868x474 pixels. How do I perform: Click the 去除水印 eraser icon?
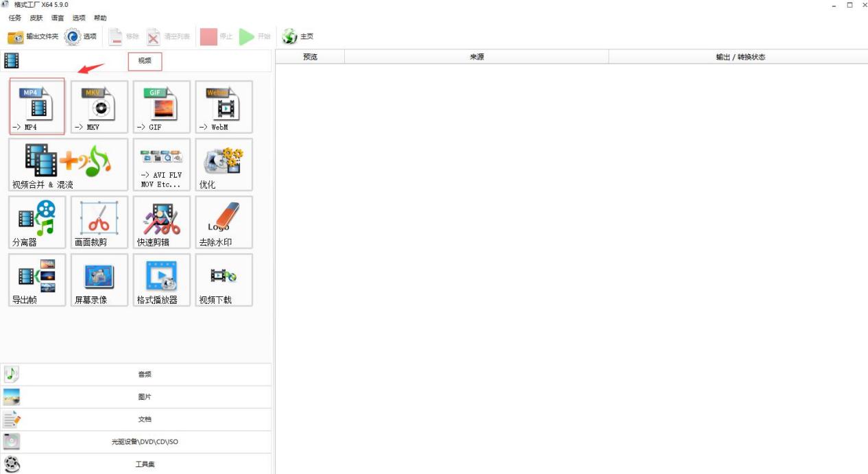click(224, 222)
